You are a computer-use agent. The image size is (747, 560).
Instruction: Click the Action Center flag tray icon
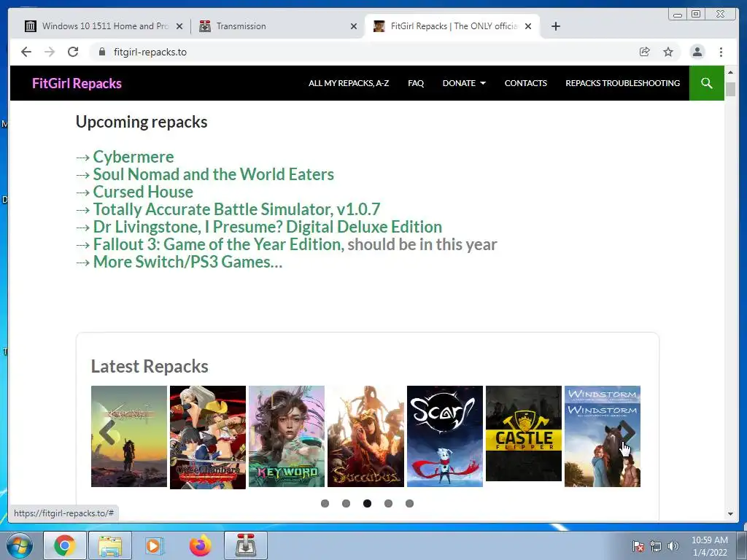[x=638, y=546]
